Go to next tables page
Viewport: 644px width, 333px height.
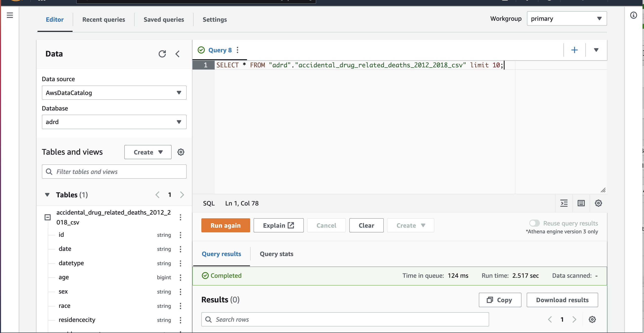(x=182, y=195)
